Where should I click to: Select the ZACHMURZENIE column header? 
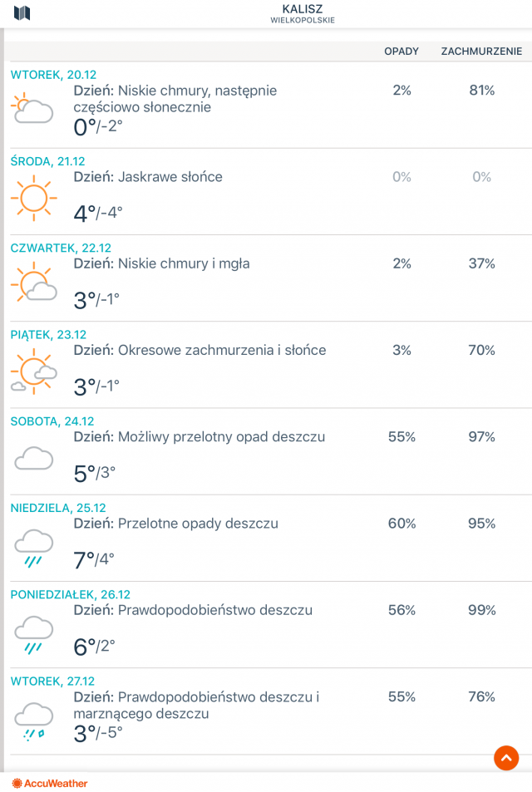(481, 51)
